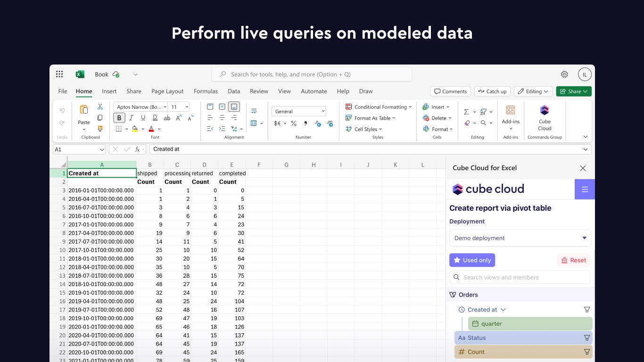Click the Paste clipboard icon
The image size is (644, 362).
(x=84, y=110)
